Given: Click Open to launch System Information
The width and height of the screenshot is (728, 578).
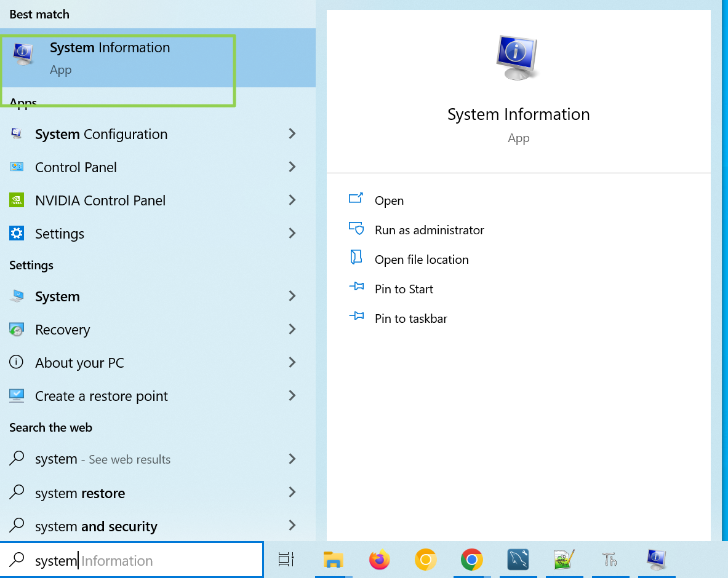Looking at the screenshot, I should click(x=390, y=200).
